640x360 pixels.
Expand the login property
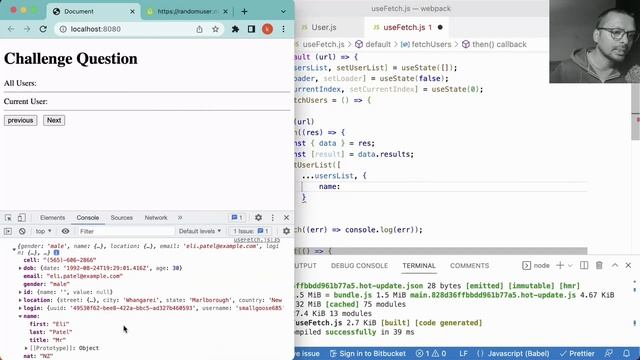click(20, 308)
